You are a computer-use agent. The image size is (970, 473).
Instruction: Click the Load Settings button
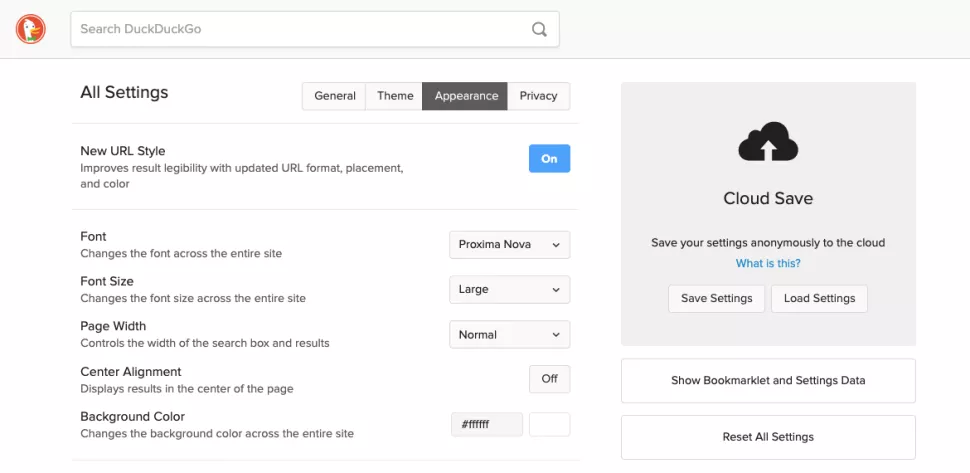tap(819, 298)
